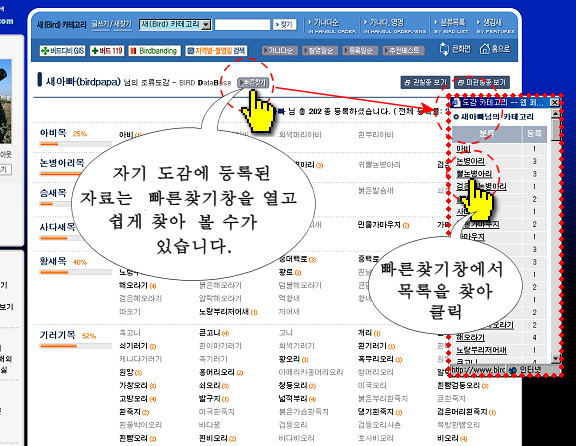Sort by 등록일순 button

point(360,50)
